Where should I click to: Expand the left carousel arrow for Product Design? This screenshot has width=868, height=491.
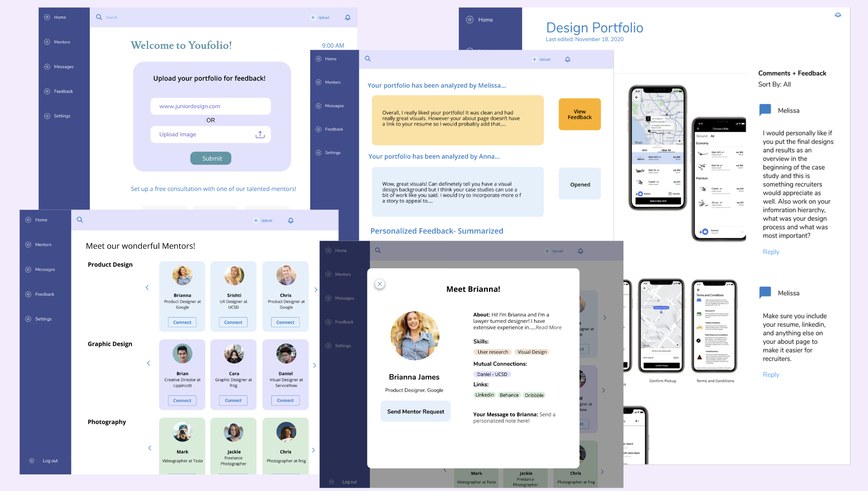[x=148, y=287]
